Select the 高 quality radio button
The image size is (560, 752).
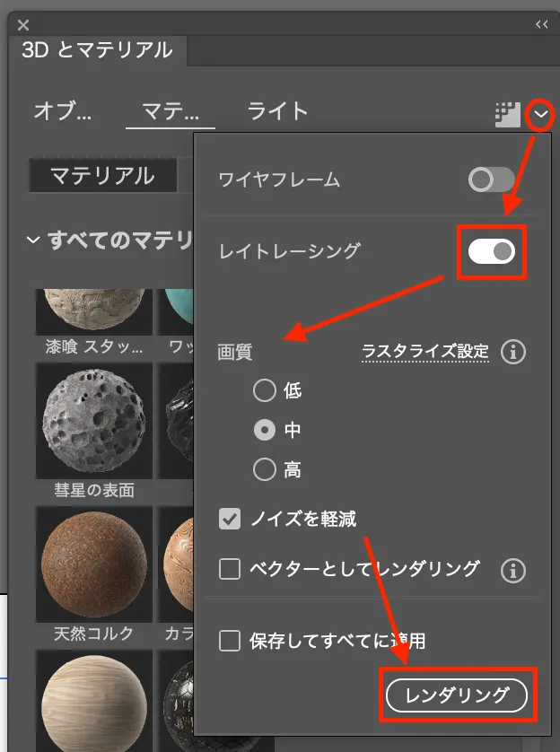coord(265,469)
